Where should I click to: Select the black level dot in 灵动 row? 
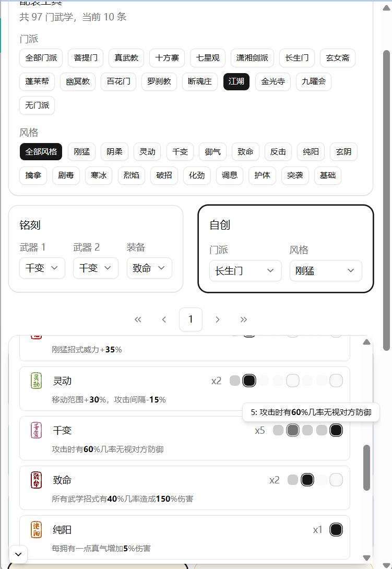(x=249, y=381)
